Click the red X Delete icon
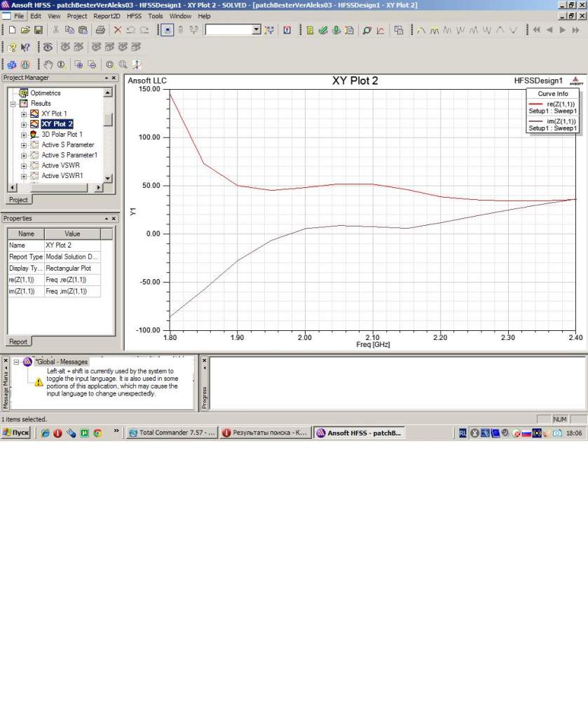This screenshot has width=588, height=718. 118,30
